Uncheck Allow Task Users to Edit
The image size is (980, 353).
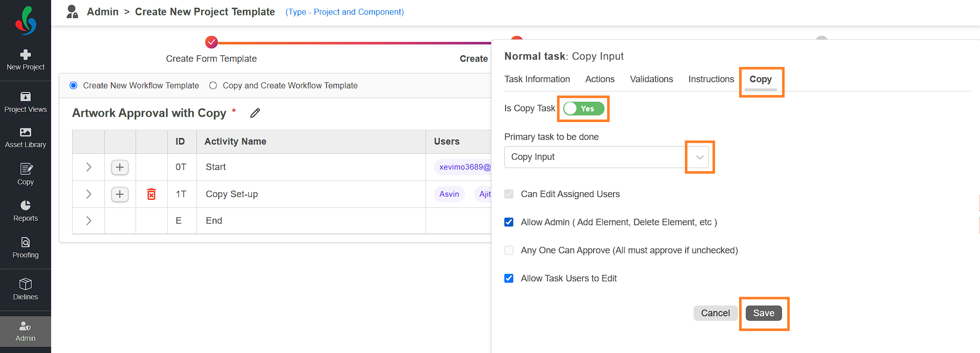509,278
